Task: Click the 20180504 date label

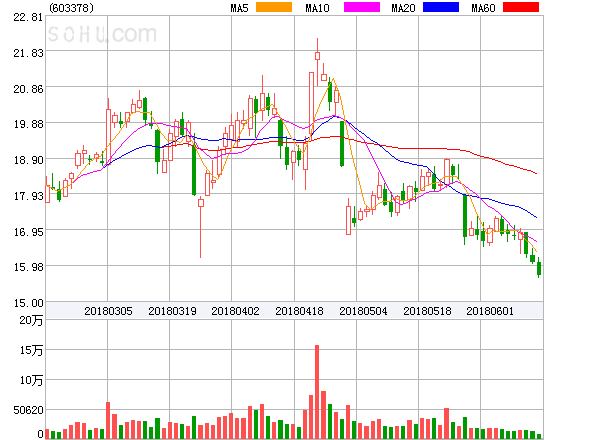Action: (363, 311)
